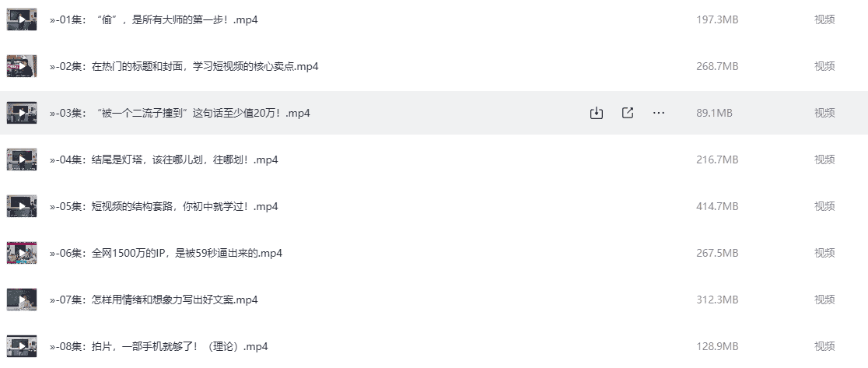Viewport: 868px width, 368px height.
Task: Open the file 05集 短视频的结构套路
Action: (163, 206)
